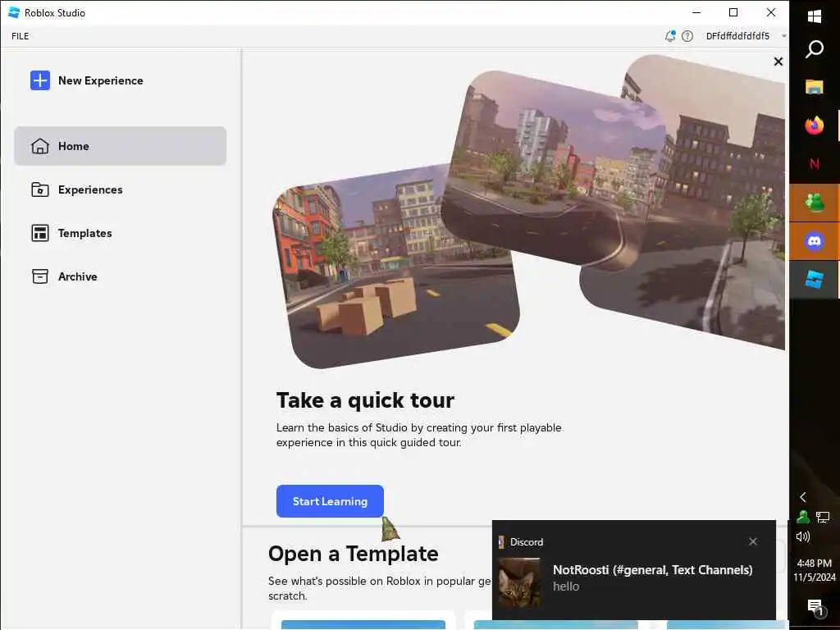Click the Home house icon
The image size is (840, 630).
(x=40, y=146)
